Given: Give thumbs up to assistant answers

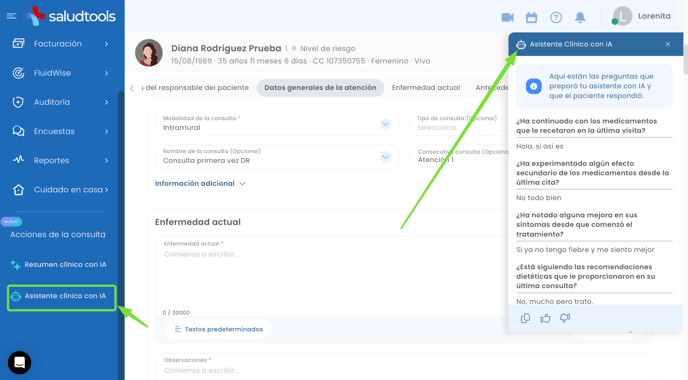Looking at the screenshot, I should 545,318.
